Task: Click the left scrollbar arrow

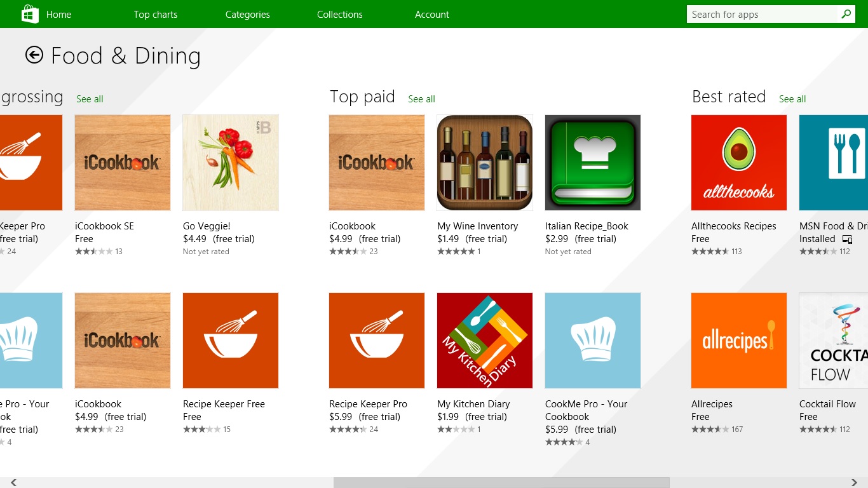Action: [13, 482]
